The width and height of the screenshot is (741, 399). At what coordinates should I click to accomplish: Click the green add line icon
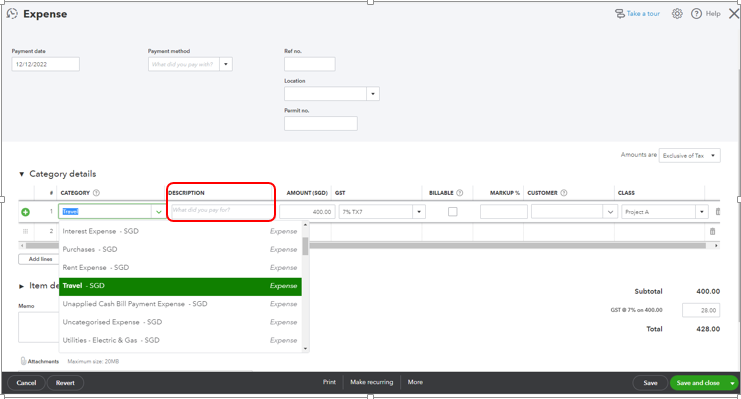[26, 212]
